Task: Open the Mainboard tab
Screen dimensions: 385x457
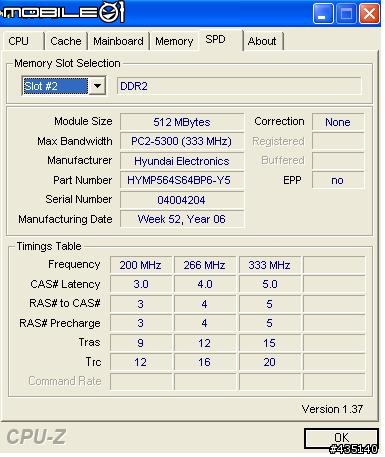Action: [118, 41]
